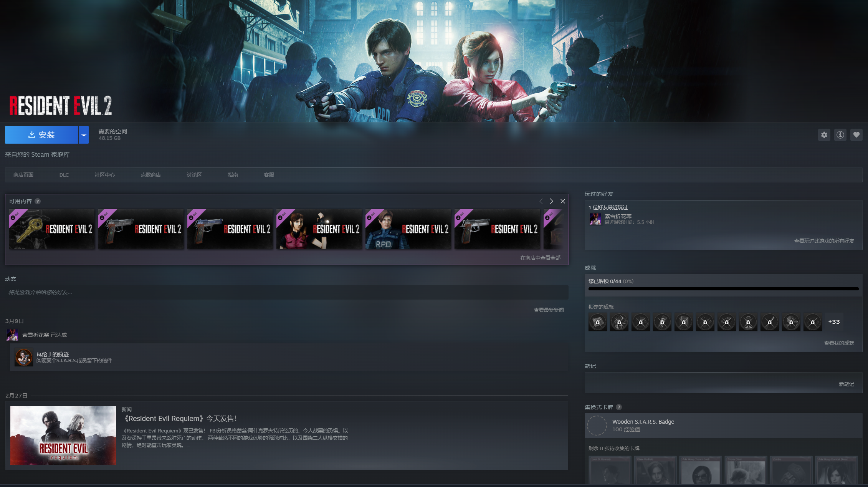Add game to favorites with heart icon

[856, 135]
